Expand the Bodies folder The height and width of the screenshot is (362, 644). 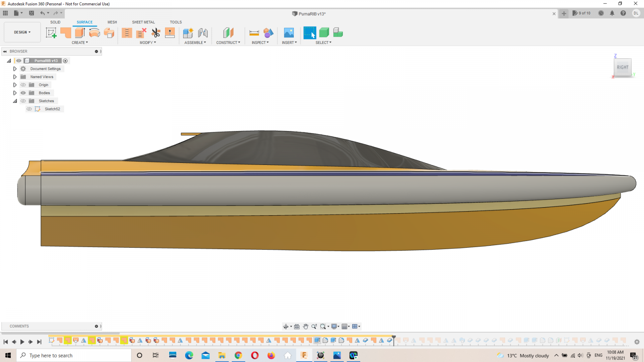[15, 93]
